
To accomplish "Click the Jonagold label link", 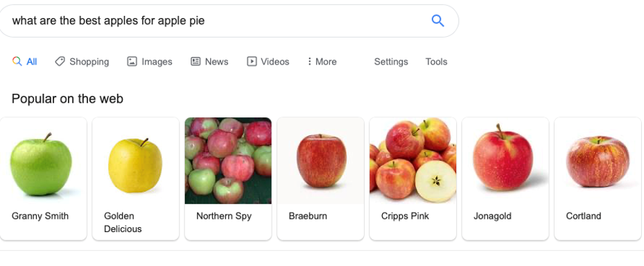I will pyautogui.click(x=492, y=216).
